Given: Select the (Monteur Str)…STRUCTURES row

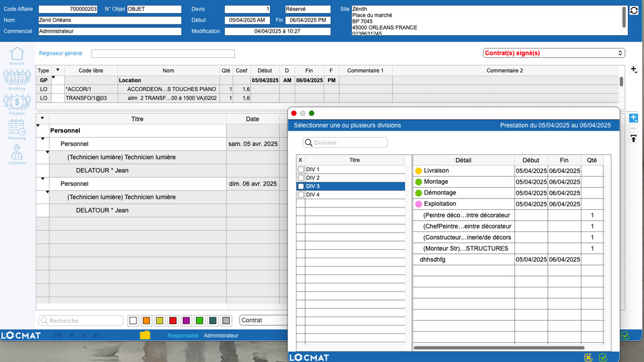Looking at the screenshot, I should pos(509,249).
